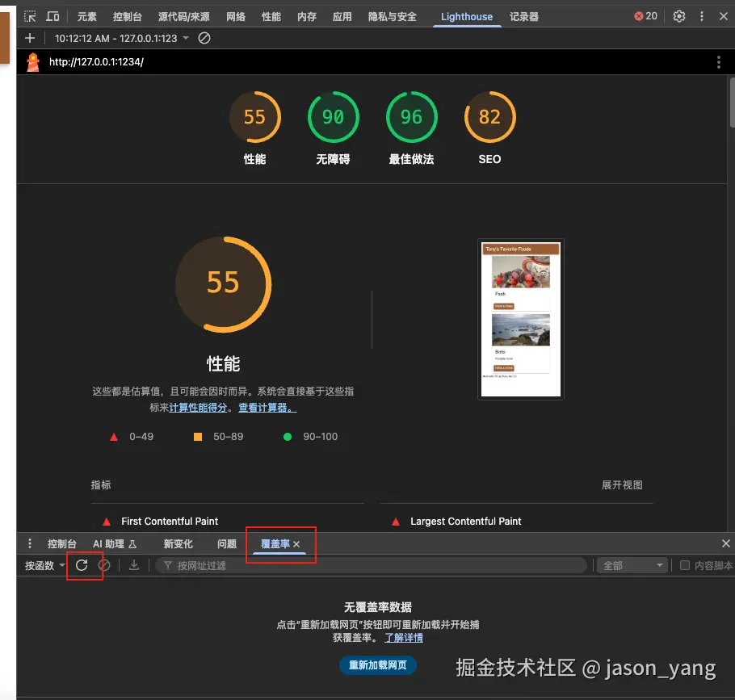Open the 应用 tab
This screenshot has width=735, height=700.
[342, 17]
